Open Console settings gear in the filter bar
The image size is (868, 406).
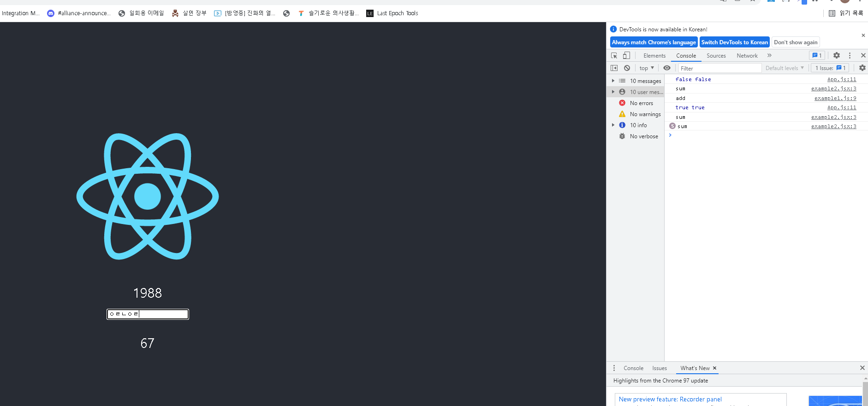(862, 68)
